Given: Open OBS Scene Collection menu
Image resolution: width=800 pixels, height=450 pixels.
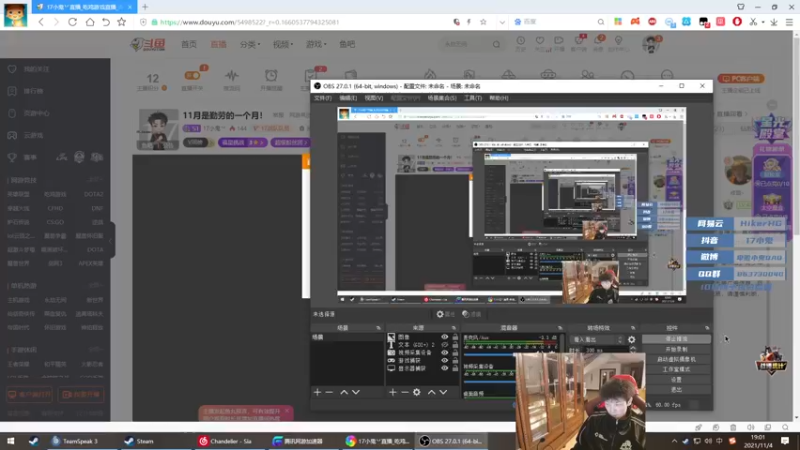Looking at the screenshot, I should pos(442,98).
